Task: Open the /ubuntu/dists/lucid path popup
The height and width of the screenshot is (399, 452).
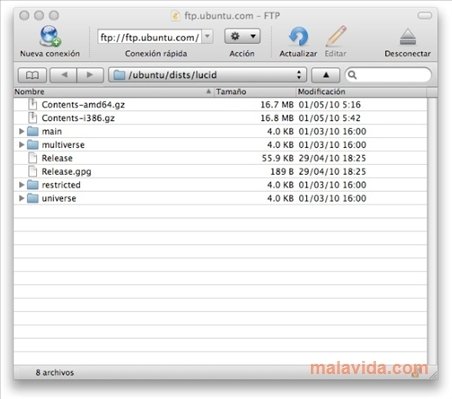Action: pyautogui.click(x=207, y=75)
